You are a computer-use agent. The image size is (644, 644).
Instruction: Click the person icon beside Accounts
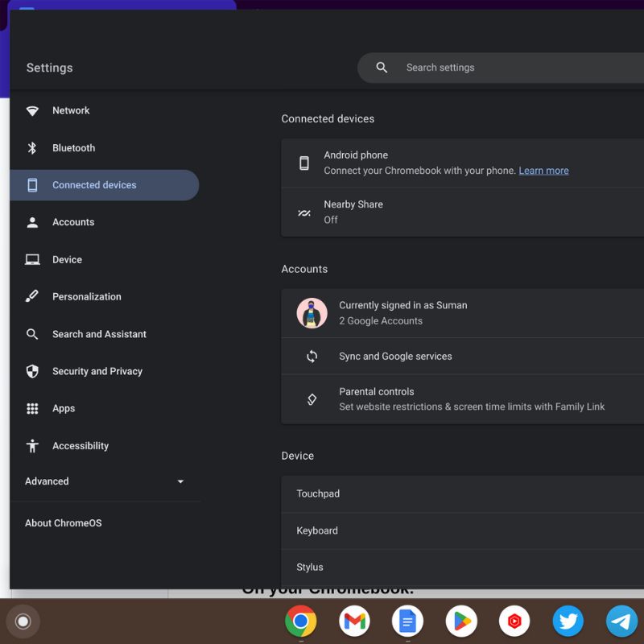click(32, 222)
